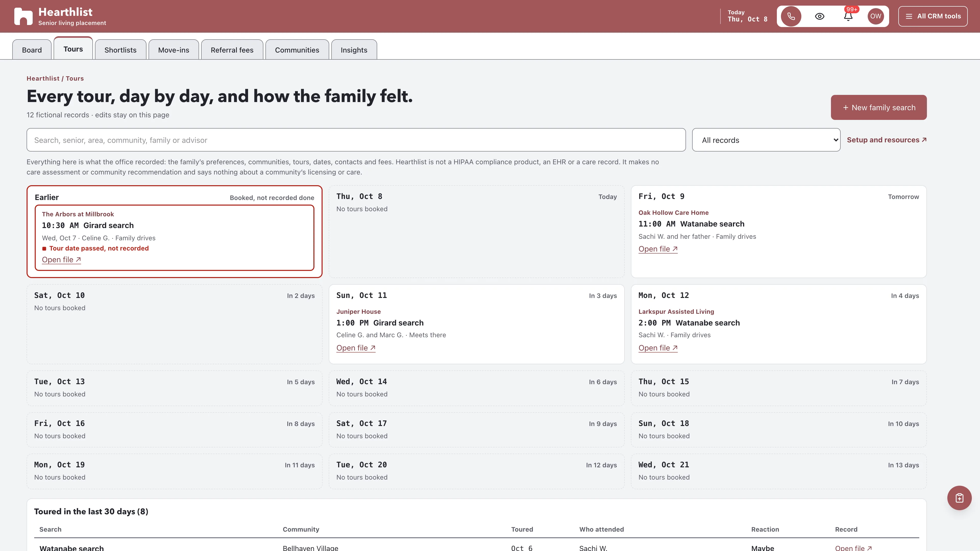Toggle the eye visibility icon in header
Image resolution: width=980 pixels, height=551 pixels.
pos(819,16)
